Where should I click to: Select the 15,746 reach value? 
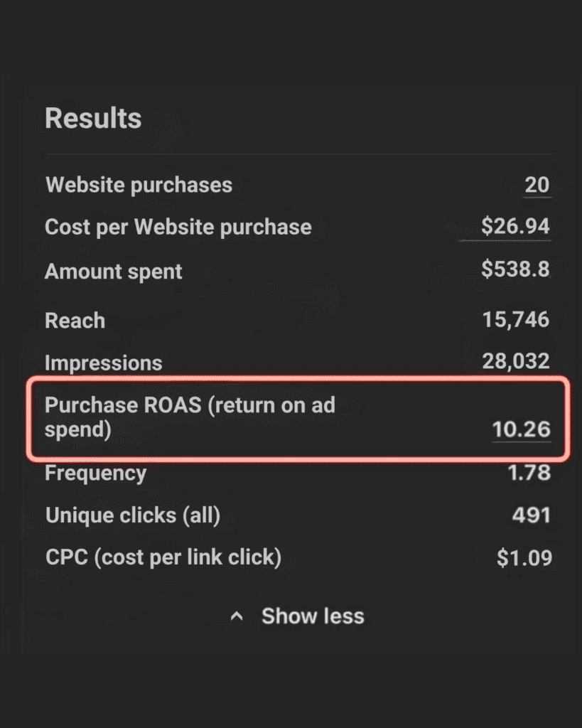coord(516,319)
